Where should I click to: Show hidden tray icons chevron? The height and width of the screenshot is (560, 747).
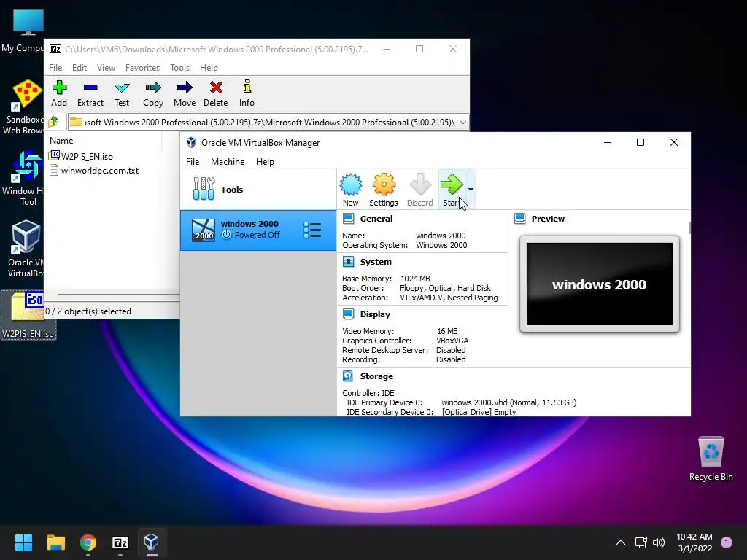point(621,542)
